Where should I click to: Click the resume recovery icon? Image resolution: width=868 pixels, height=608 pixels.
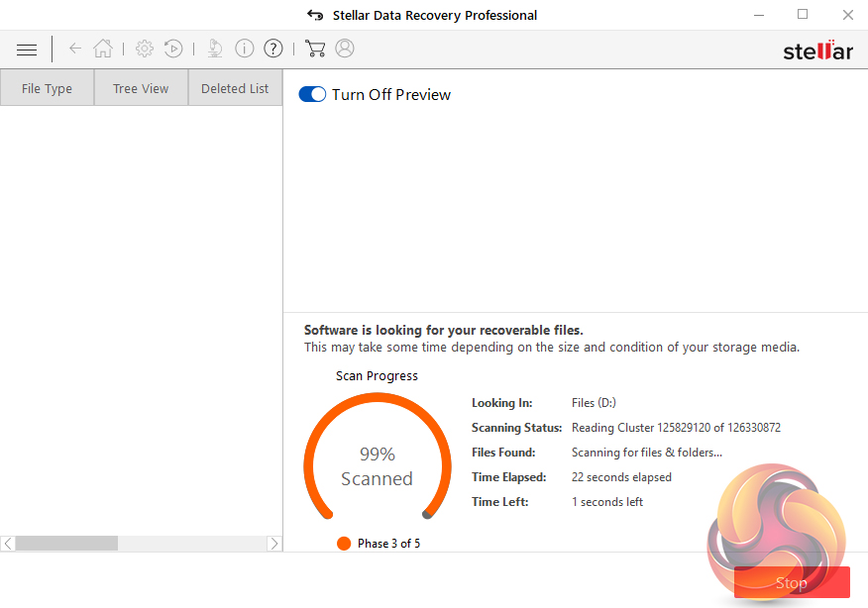173,49
